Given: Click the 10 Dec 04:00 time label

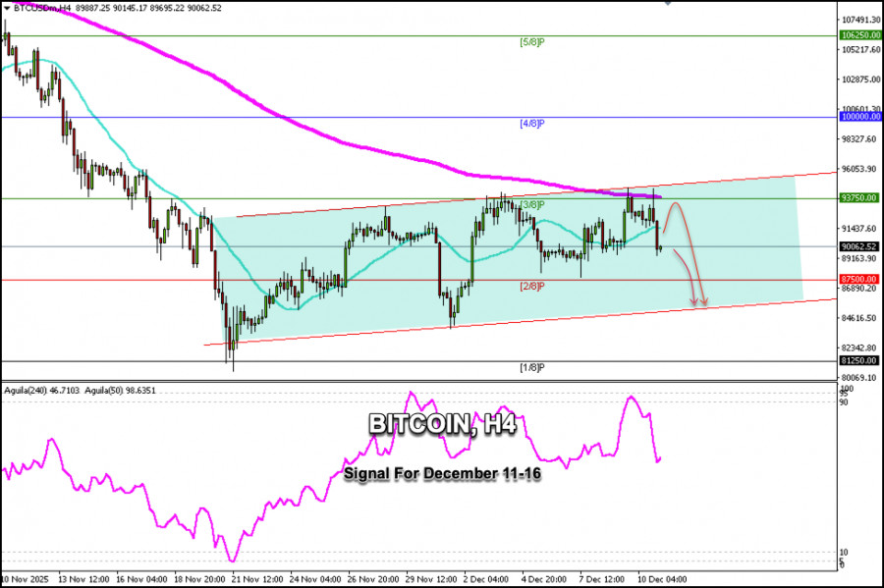Looking at the screenshot, I should pos(662,579).
